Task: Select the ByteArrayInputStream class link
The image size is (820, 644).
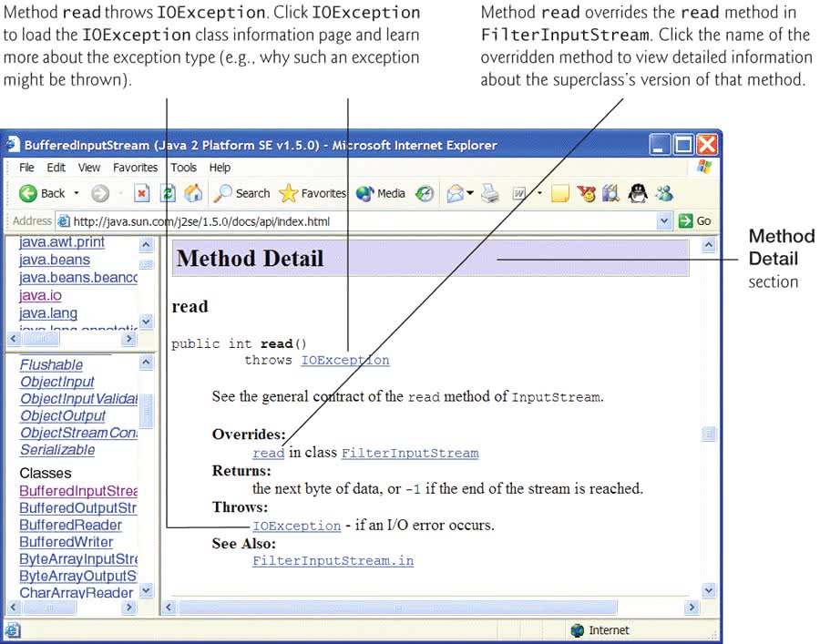Action: (x=78, y=559)
